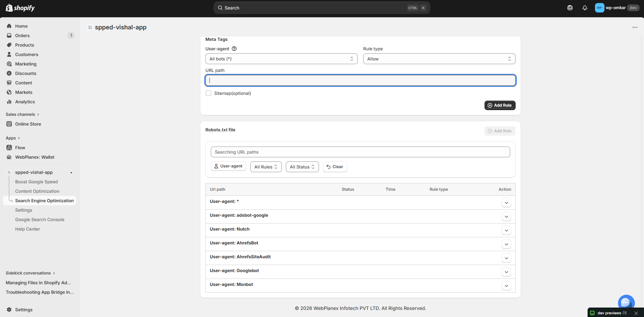Open the Rule type Allow dropdown
Screen dimensions: 644x317
coord(439,59)
